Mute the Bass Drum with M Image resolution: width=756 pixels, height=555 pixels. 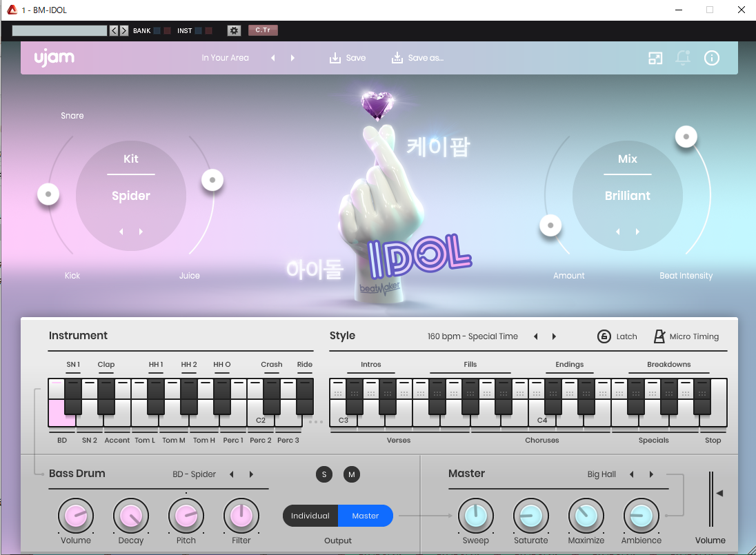[x=352, y=474]
